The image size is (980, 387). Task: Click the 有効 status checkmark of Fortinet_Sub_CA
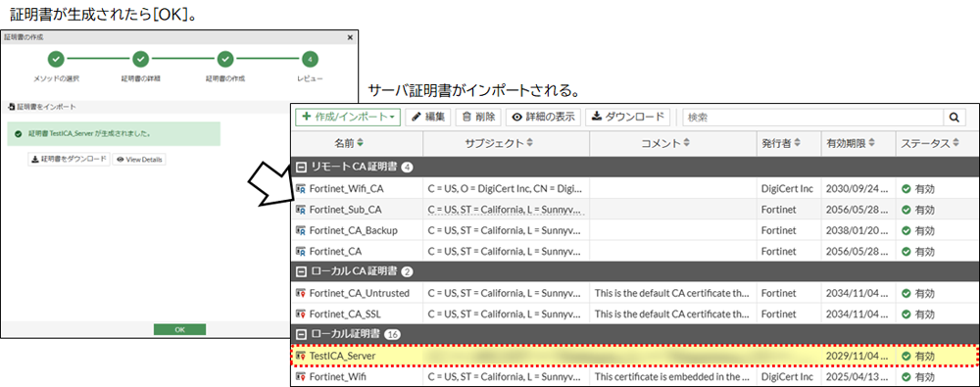(906, 210)
